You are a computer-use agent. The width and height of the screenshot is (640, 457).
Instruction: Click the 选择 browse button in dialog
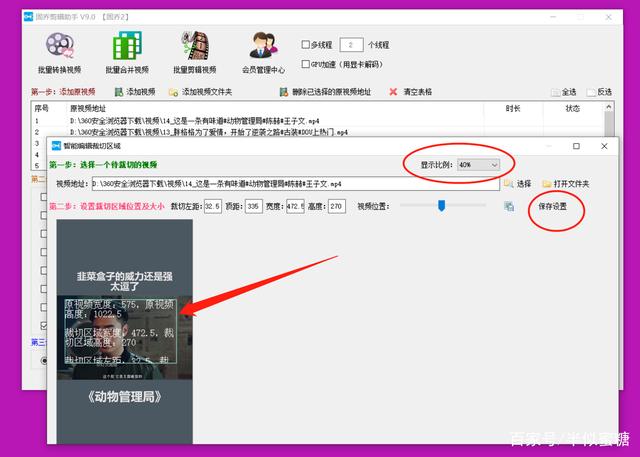click(x=518, y=184)
